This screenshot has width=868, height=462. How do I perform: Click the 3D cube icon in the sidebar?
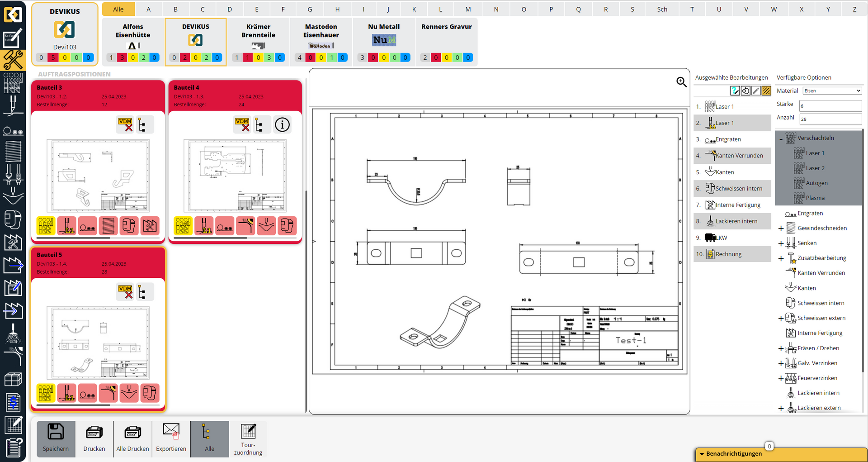tap(13, 379)
